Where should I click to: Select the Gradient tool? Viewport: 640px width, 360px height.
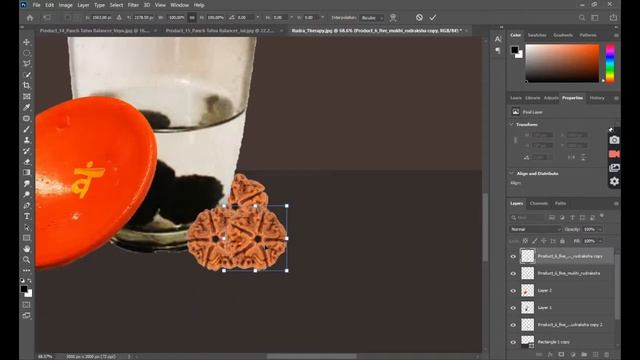(27, 173)
